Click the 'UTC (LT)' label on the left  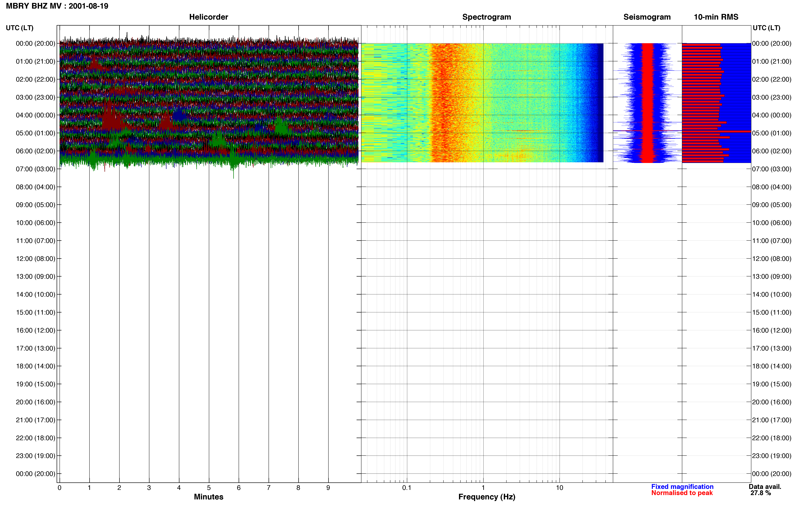[20, 28]
